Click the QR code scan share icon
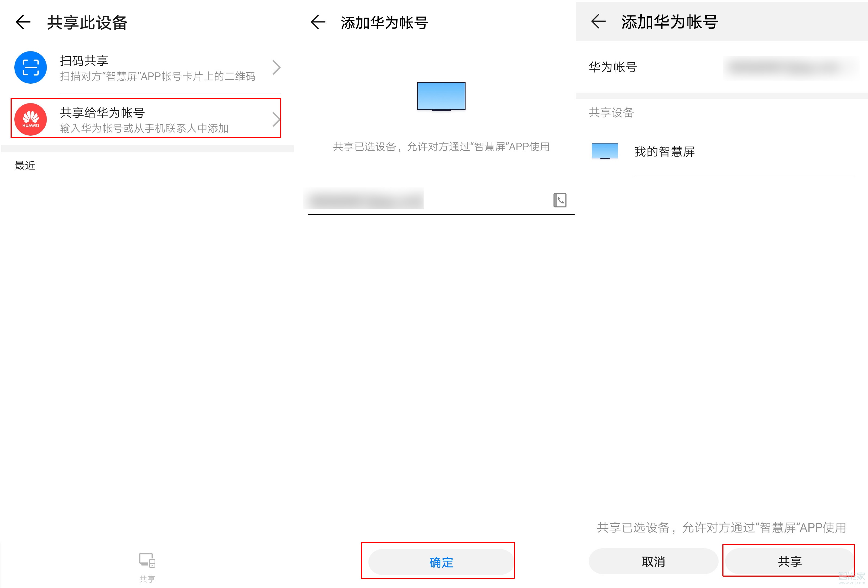 pyautogui.click(x=31, y=67)
